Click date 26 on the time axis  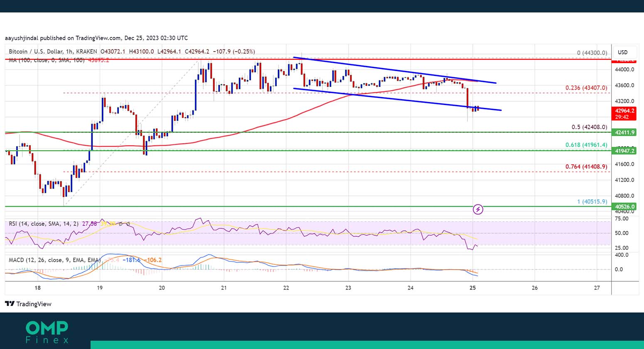[535, 288]
